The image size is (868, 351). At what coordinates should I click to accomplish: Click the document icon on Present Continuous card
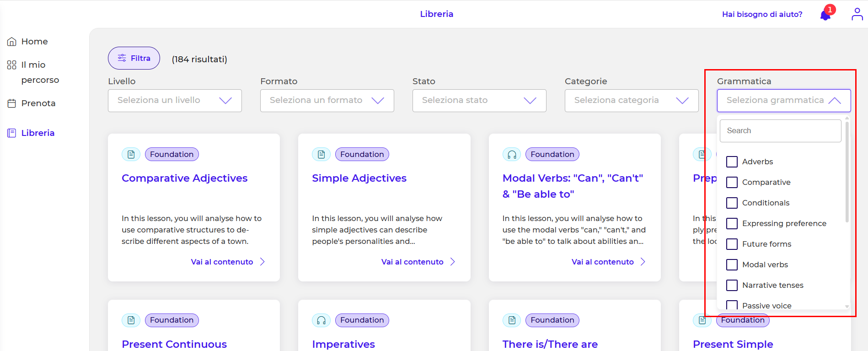click(131, 320)
